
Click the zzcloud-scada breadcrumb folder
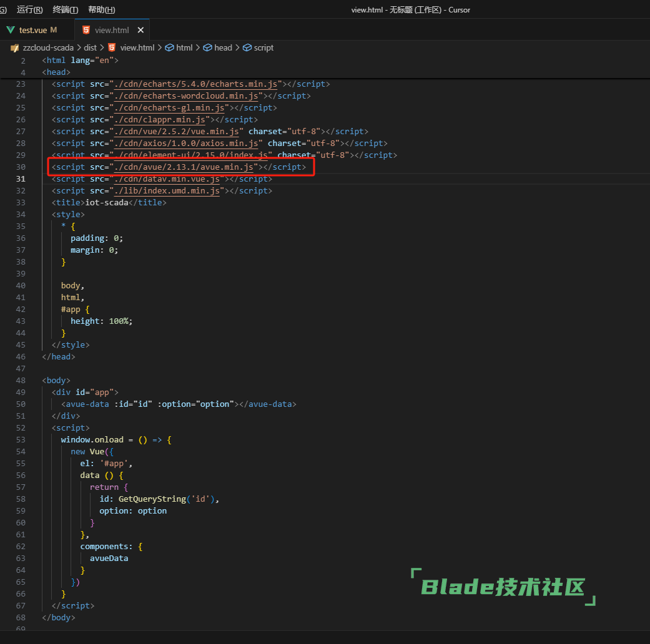pyautogui.click(x=48, y=47)
